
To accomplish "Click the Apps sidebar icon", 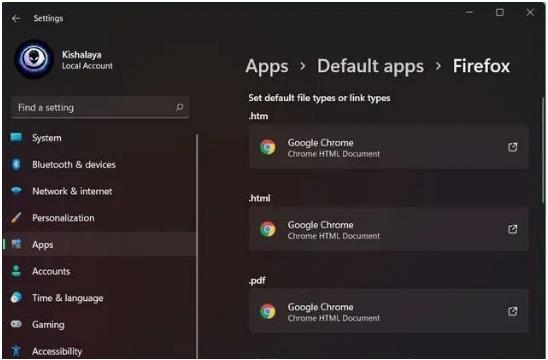I will pyautogui.click(x=16, y=244).
